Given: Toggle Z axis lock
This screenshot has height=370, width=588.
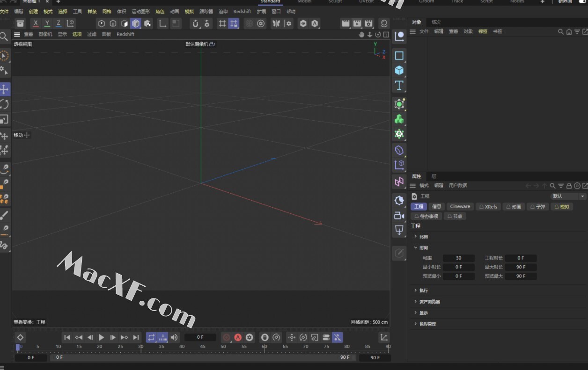Looking at the screenshot, I should pos(59,23).
